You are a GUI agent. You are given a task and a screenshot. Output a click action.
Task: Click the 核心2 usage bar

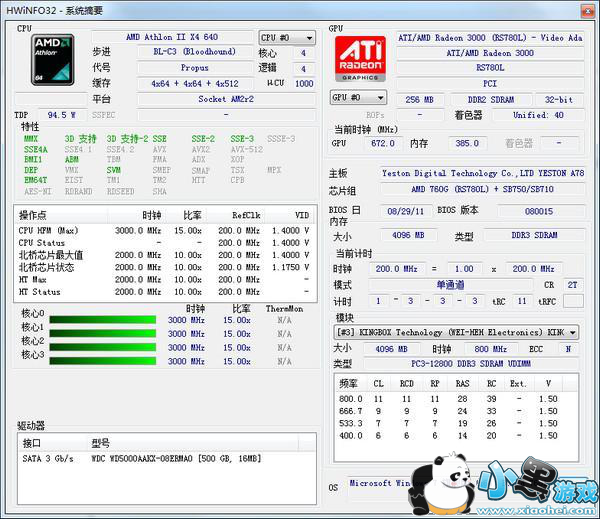(x=103, y=348)
